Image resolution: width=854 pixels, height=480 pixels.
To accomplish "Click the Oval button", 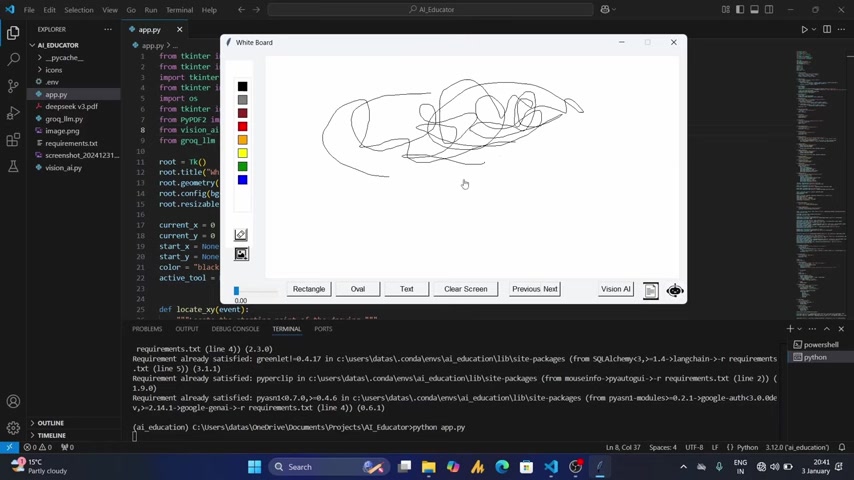I will [358, 289].
